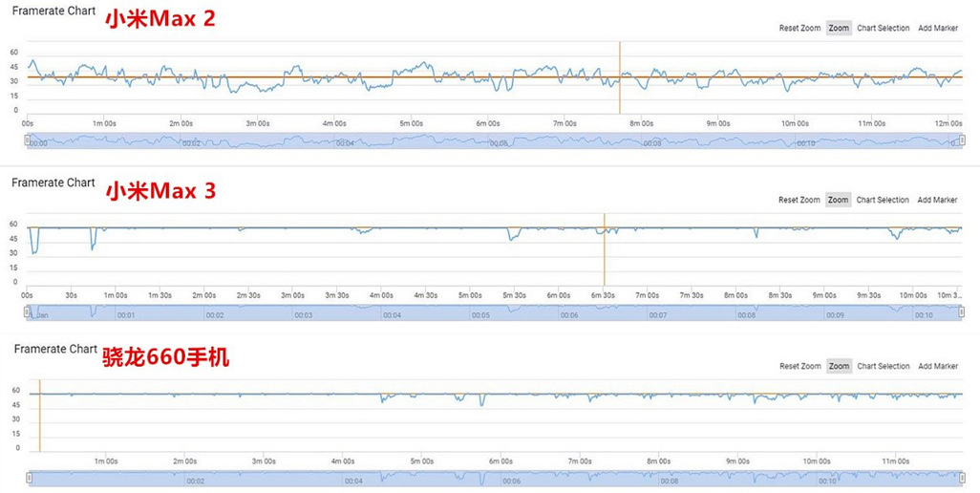
Task: Click left navigator handle under 小米Max 2 chart
Action: click(x=28, y=141)
